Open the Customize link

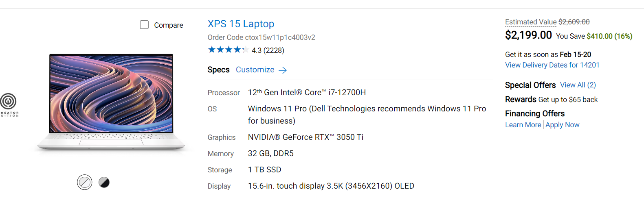(x=255, y=70)
